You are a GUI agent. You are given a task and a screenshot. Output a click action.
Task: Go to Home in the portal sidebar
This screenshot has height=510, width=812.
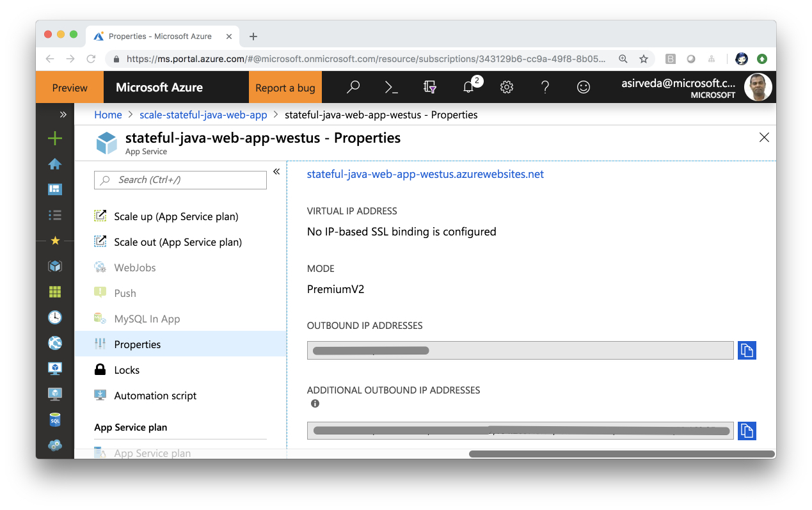tap(55, 164)
